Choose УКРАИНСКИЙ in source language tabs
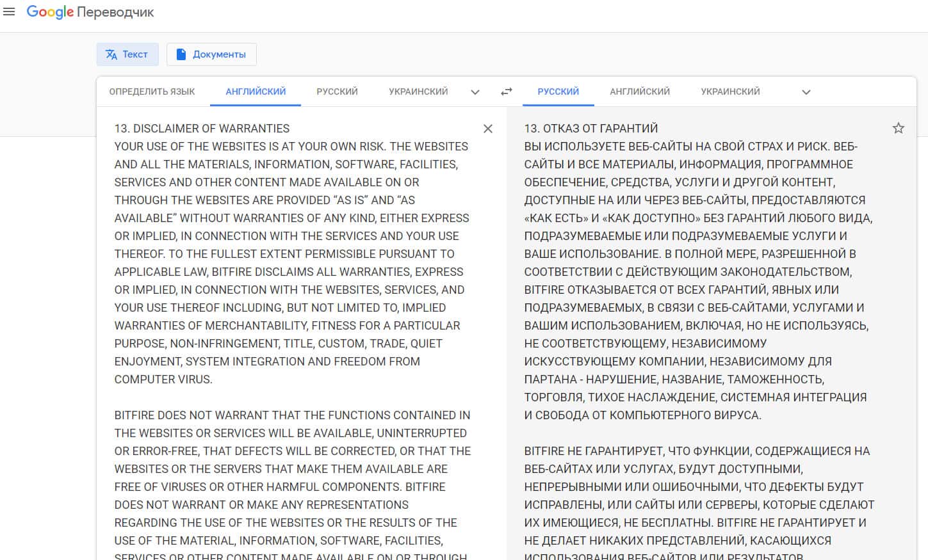 tap(418, 92)
